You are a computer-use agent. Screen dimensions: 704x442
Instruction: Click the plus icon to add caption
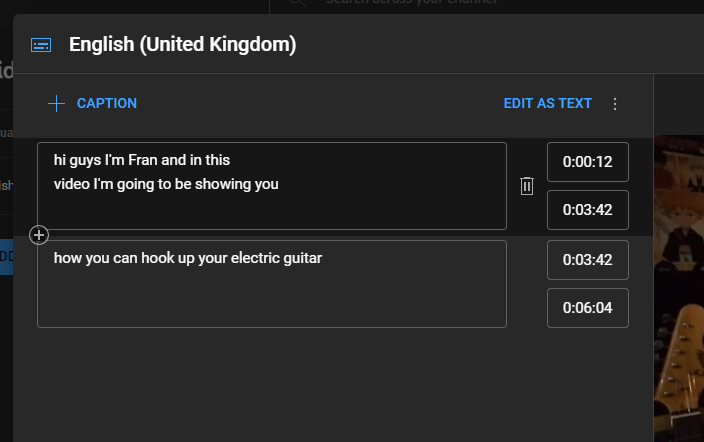[x=56, y=103]
